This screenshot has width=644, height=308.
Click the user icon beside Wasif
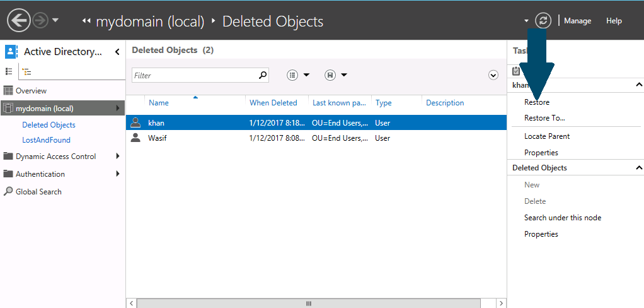pos(135,138)
